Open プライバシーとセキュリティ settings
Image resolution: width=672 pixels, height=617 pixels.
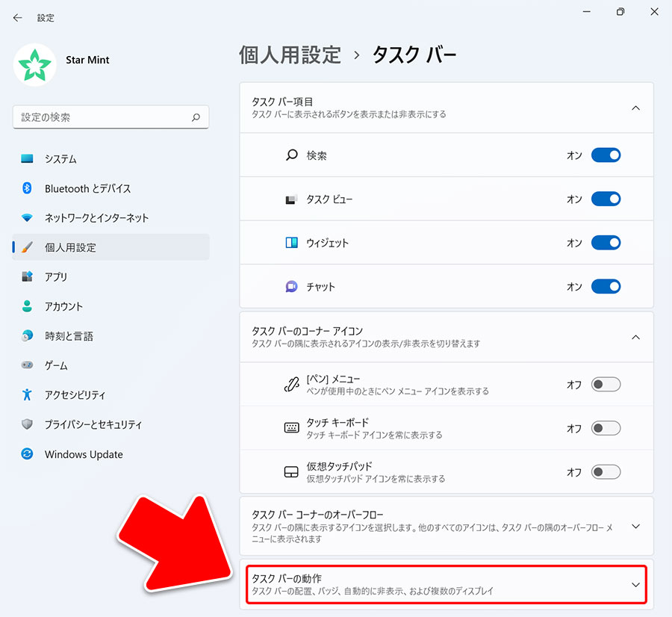pyautogui.click(x=111, y=424)
